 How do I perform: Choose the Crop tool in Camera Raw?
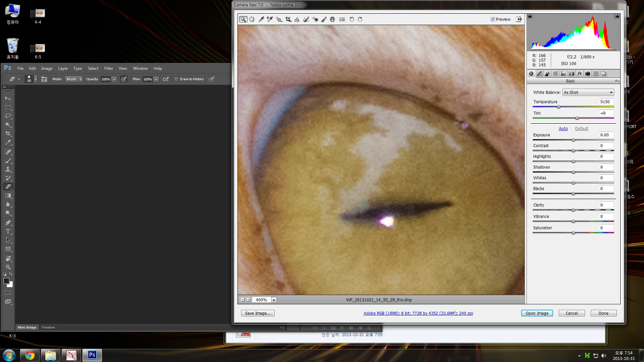[x=288, y=19]
